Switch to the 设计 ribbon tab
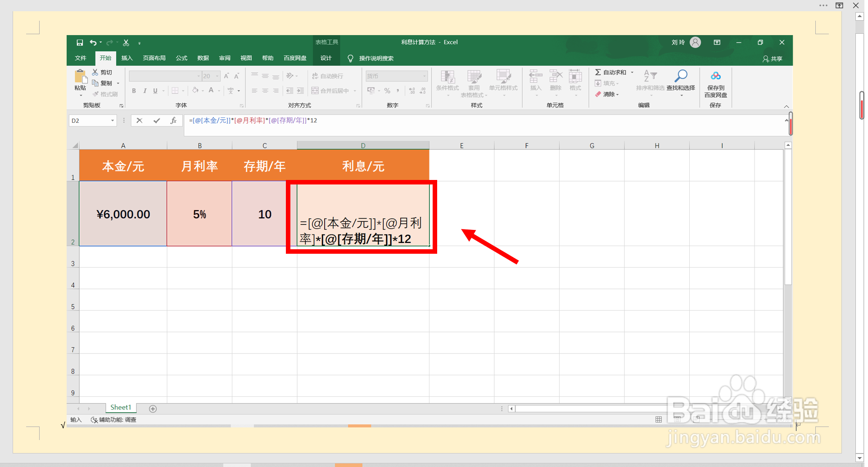The height and width of the screenshot is (467, 868). [x=326, y=58]
